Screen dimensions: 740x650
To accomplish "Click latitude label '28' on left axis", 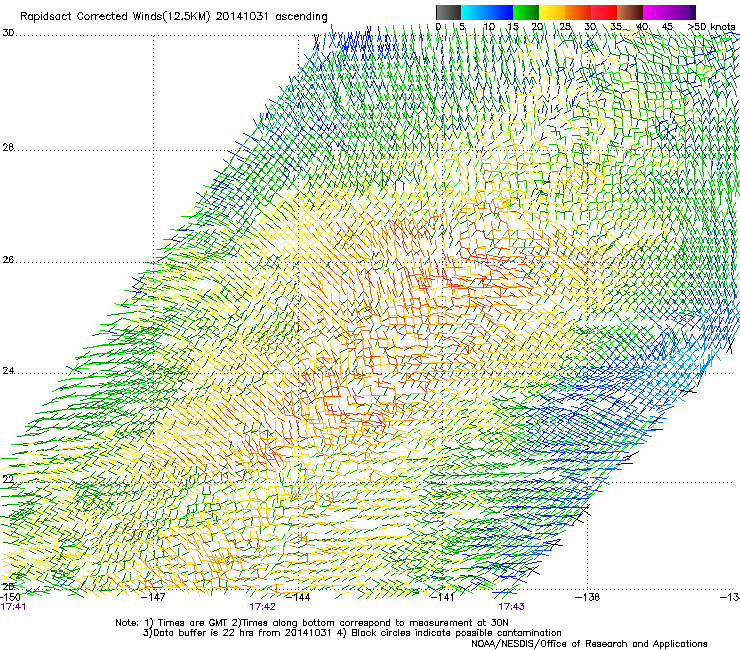I will point(8,148).
